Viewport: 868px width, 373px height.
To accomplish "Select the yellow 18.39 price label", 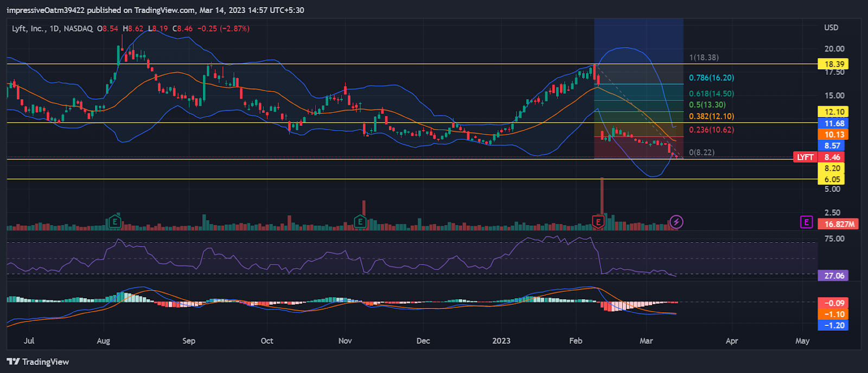I will 834,64.
